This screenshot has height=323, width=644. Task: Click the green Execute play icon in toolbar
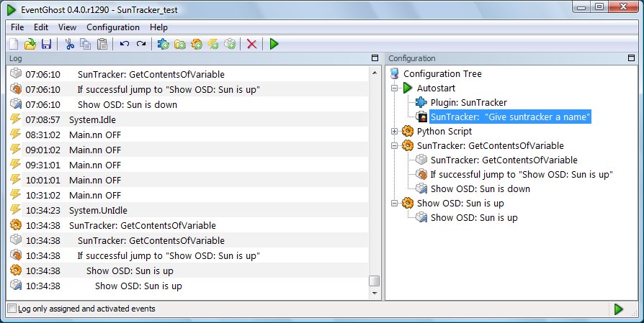pos(274,44)
